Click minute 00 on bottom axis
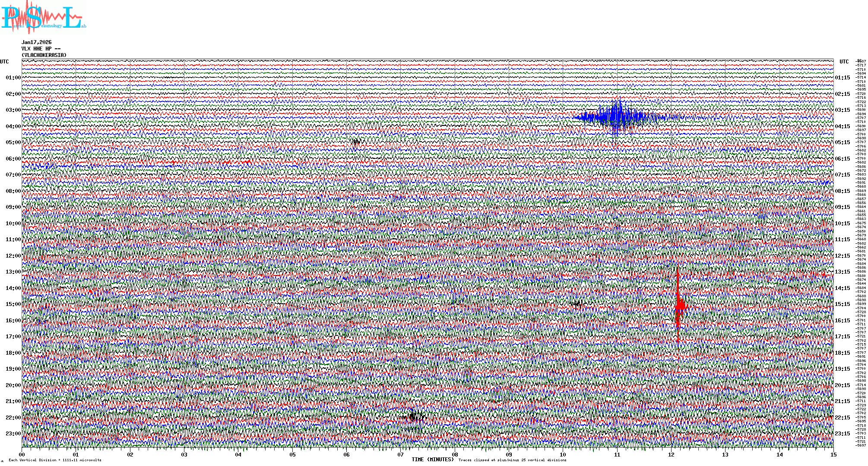868x466 pixels. 22,454
